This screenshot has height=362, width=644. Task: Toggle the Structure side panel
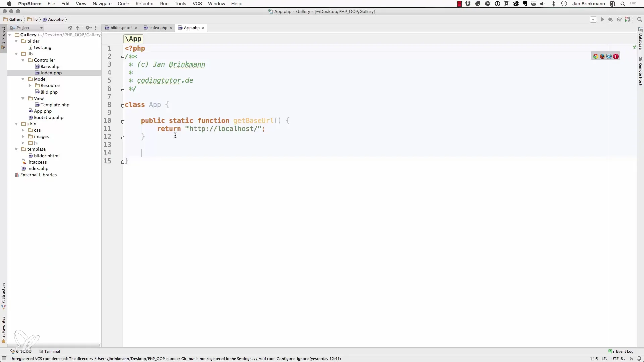[3, 296]
